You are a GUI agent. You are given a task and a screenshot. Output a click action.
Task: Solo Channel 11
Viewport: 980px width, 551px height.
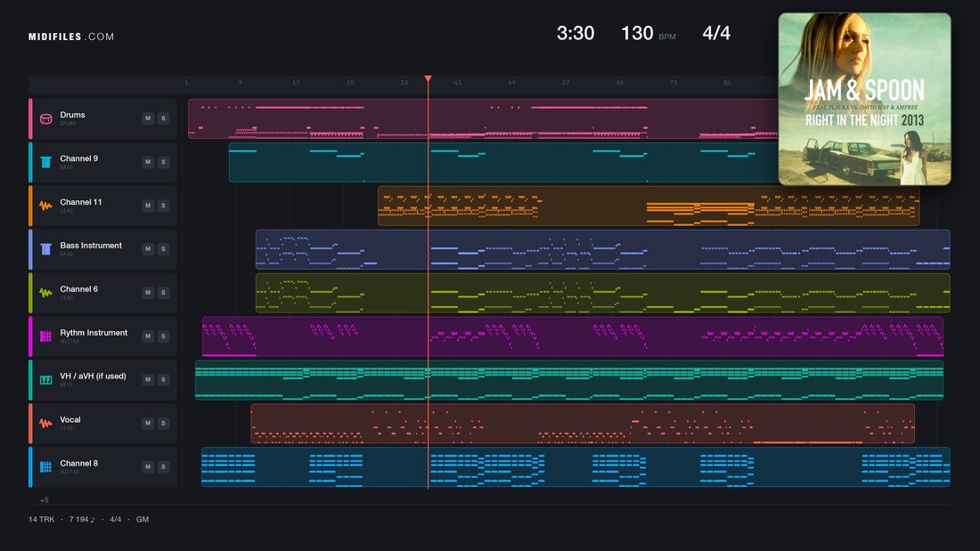click(x=163, y=206)
